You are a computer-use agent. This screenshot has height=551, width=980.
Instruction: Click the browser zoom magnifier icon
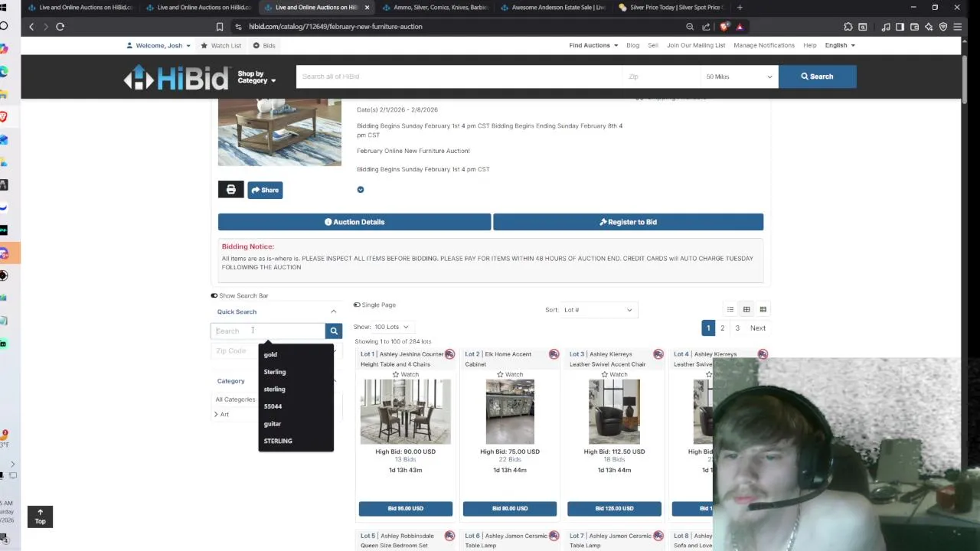click(x=690, y=27)
